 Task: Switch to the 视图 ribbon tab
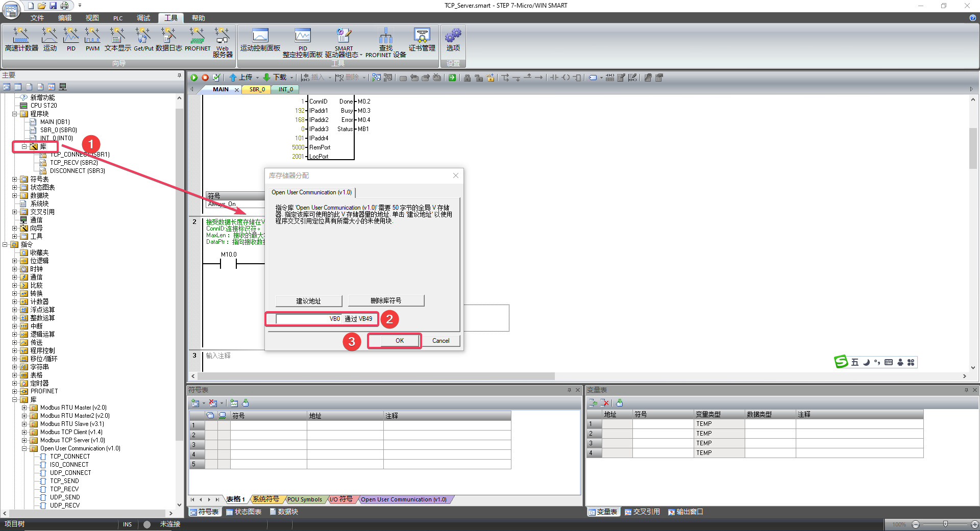pyautogui.click(x=92, y=18)
